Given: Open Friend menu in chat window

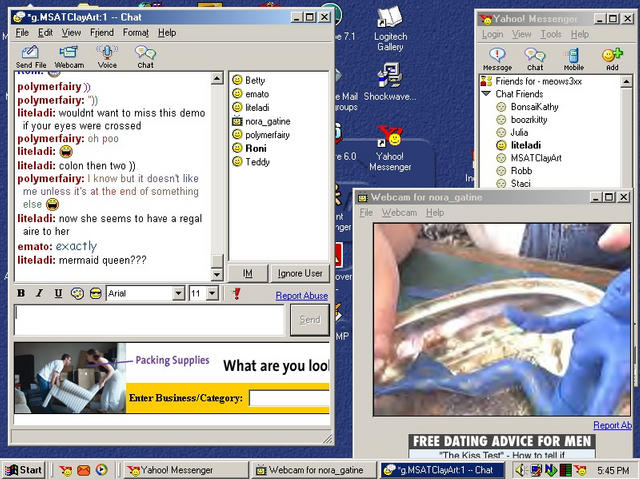Looking at the screenshot, I should (102, 33).
